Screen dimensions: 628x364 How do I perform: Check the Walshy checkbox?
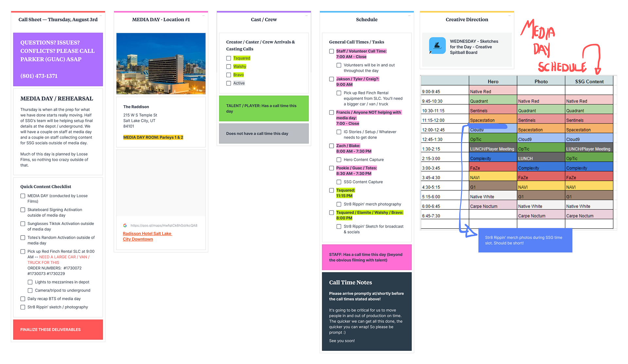(x=229, y=67)
